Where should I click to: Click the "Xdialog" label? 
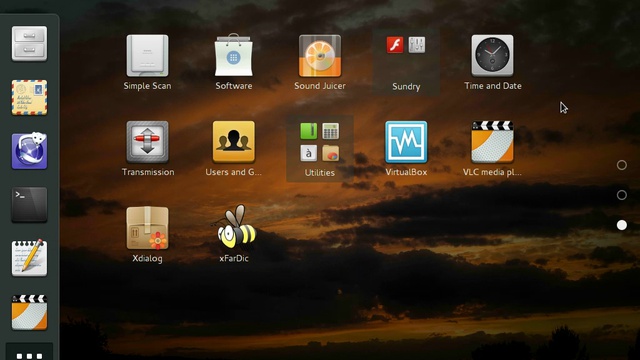pyautogui.click(x=147, y=258)
